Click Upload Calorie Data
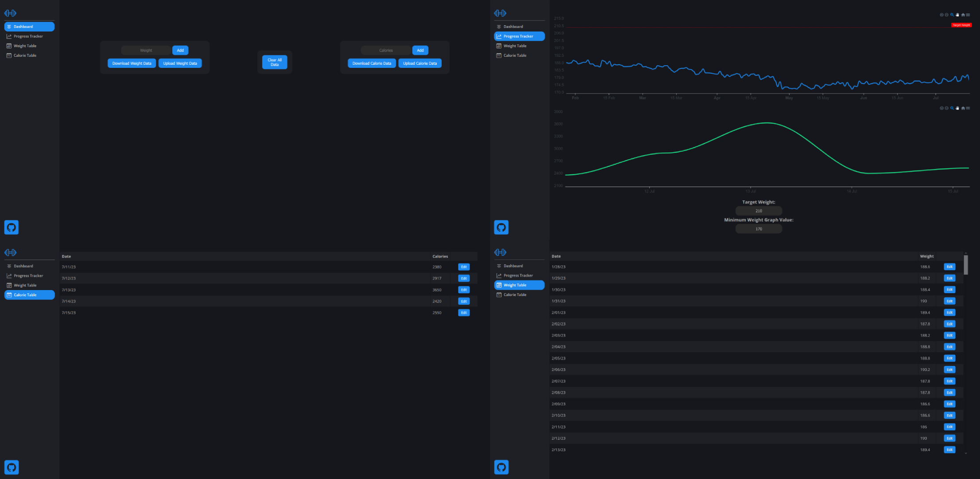The width and height of the screenshot is (980, 479). [419, 63]
